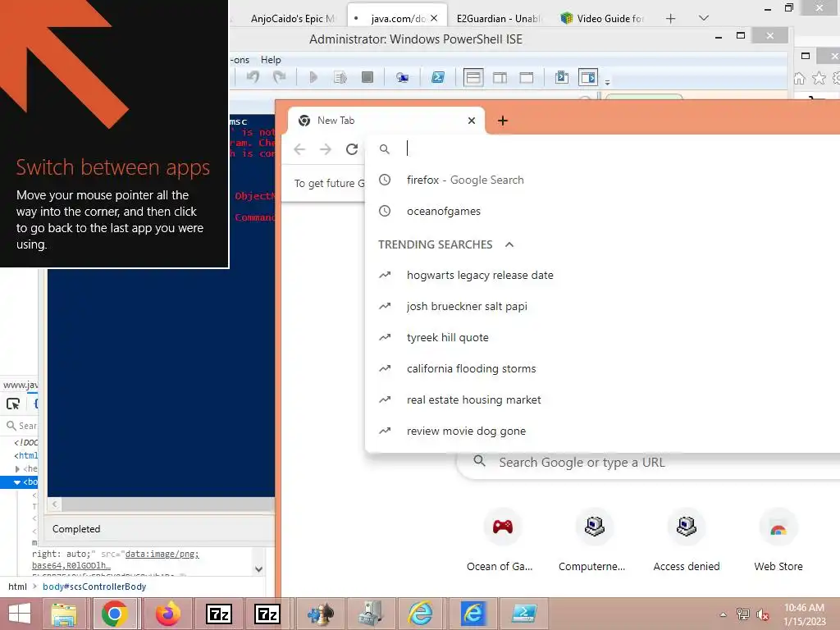Select the java.com browser tab
The height and width of the screenshot is (630, 840).
(x=398, y=19)
